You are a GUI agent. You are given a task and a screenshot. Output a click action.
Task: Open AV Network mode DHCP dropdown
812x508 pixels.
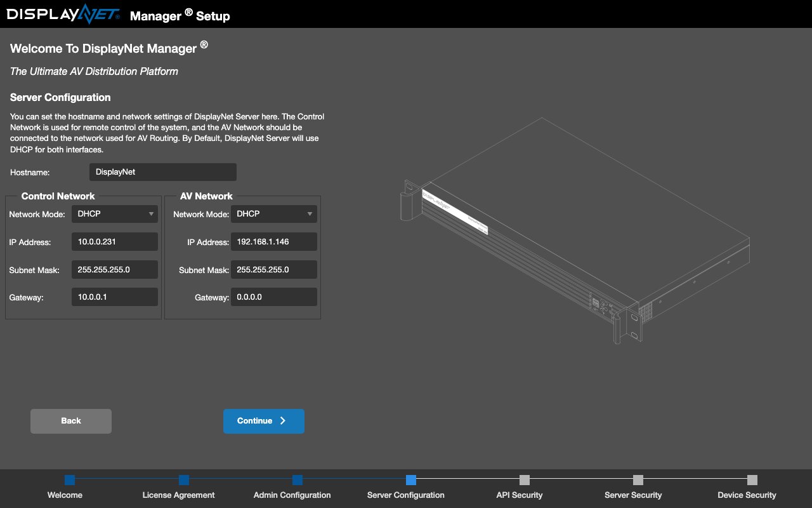[x=273, y=214]
